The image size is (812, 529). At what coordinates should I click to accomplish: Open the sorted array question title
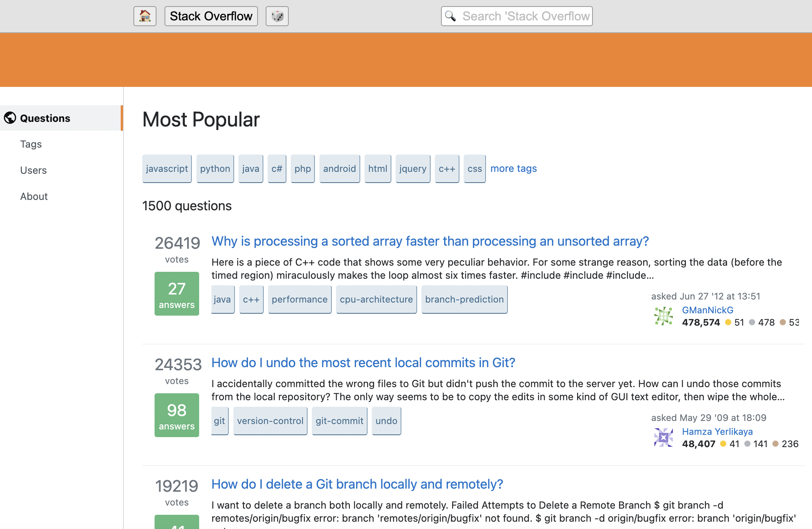coord(430,241)
